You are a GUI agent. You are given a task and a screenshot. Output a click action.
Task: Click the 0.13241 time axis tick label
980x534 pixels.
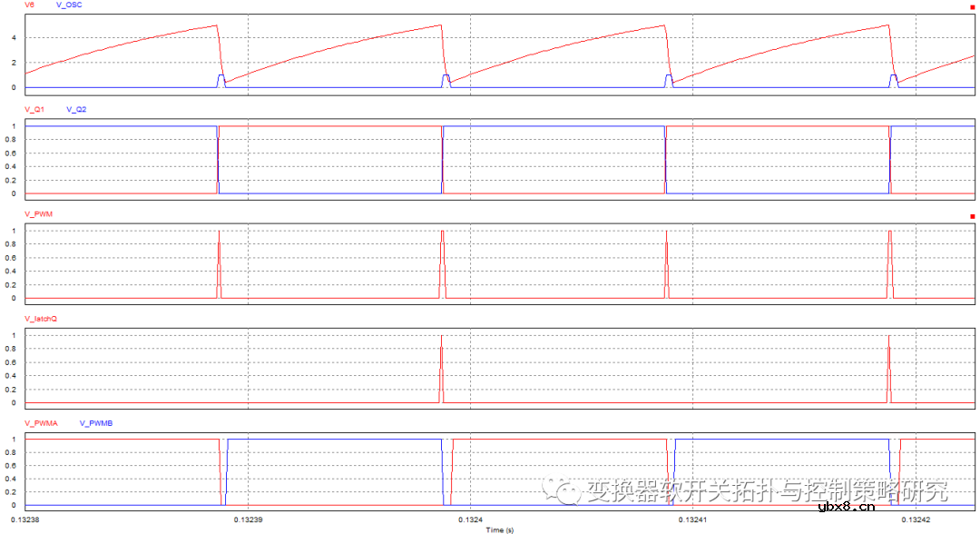point(691,520)
